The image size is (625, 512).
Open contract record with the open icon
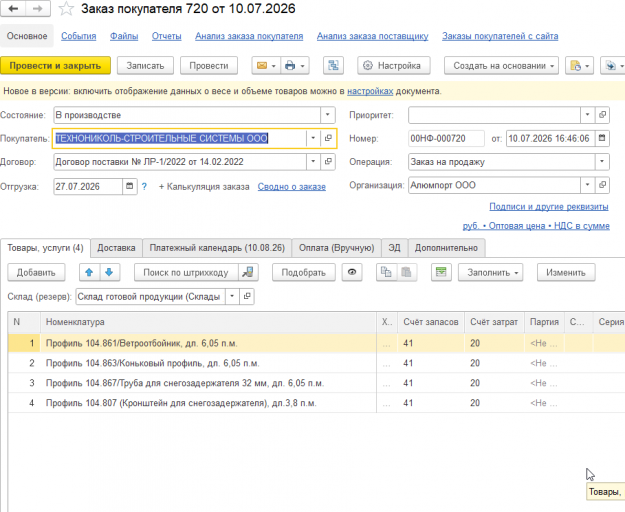click(x=328, y=162)
